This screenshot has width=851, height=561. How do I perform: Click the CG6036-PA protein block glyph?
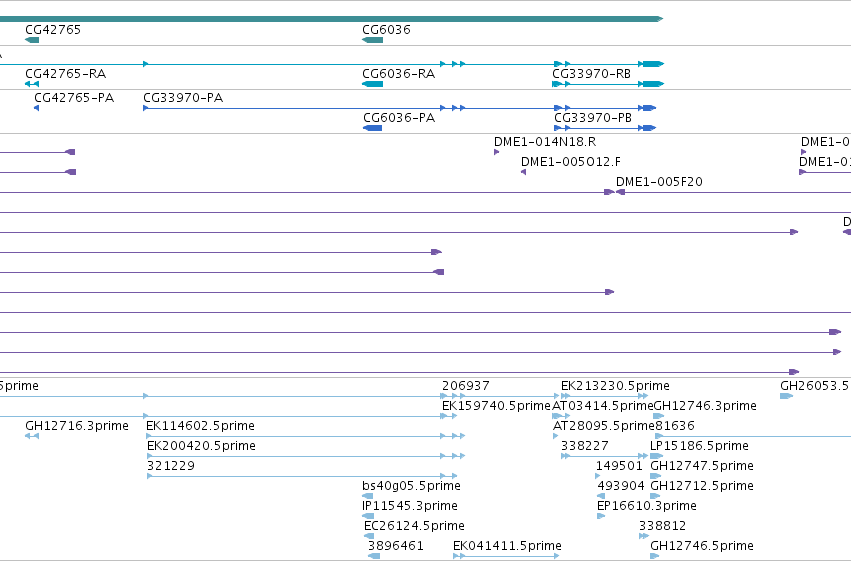(x=372, y=128)
